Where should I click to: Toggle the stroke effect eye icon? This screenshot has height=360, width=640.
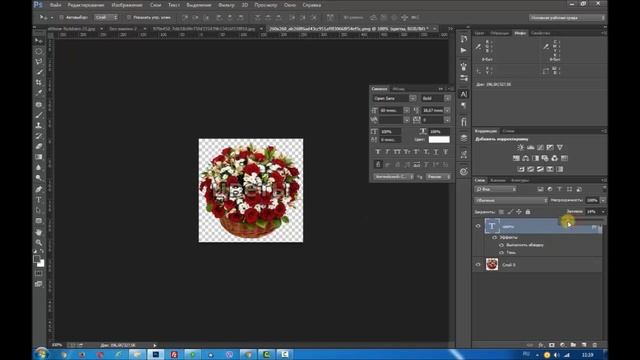pos(501,245)
